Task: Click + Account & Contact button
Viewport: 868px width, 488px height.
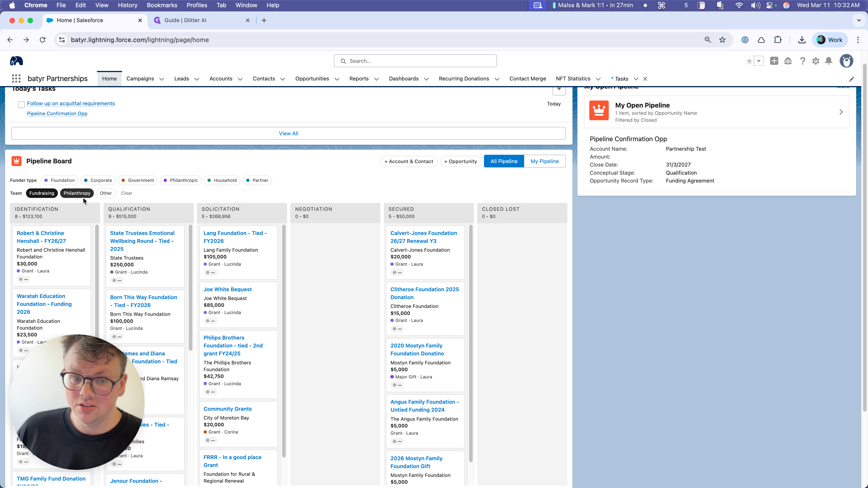Action: pos(409,161)
